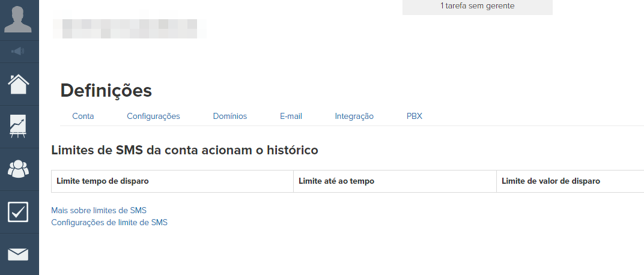Open Configurações de limite de SMS link
644x275 pixels.
(109, 222)
